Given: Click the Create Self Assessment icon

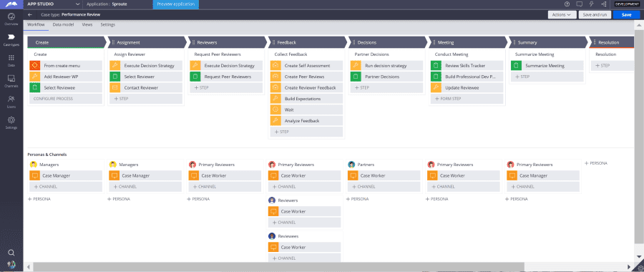Looking at the screenshot, I should coord(275,65).
